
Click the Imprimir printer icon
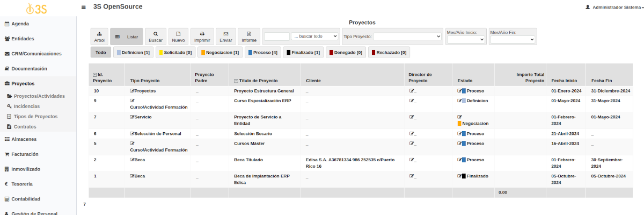[202, 33]
